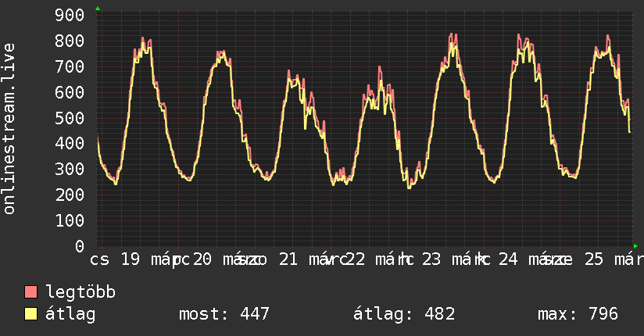644x336 pixels.
Task: Click the 600 y-axis label
Action: tap(70, 92)
